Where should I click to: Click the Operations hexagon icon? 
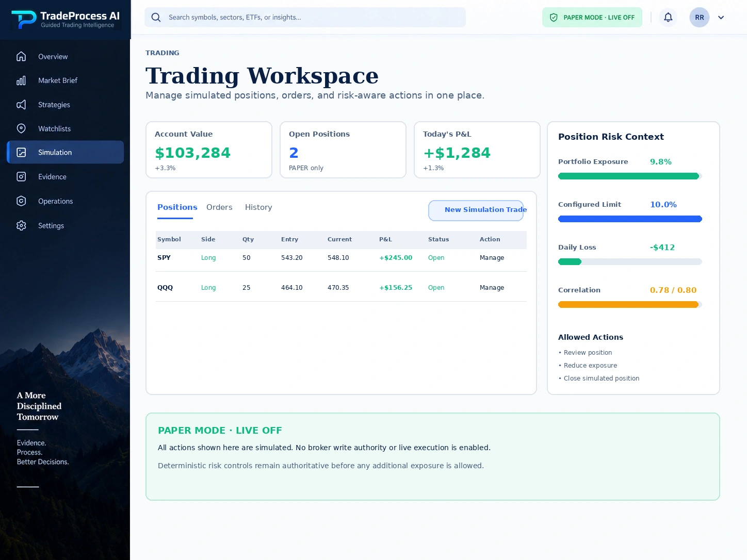21,201
